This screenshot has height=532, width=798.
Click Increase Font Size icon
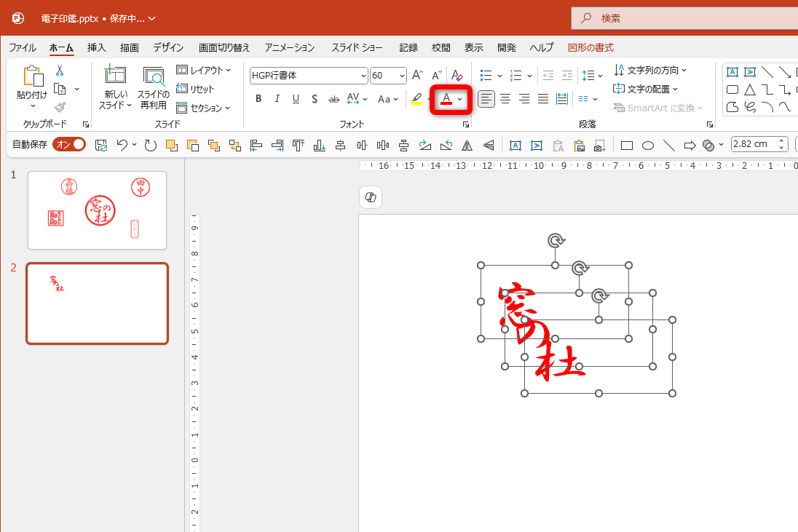click(417, 75)
